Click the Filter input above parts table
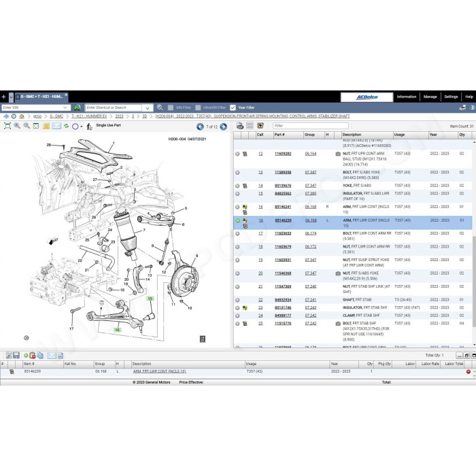Viewport: 476px width, 476px height. (x=310, y=126)
